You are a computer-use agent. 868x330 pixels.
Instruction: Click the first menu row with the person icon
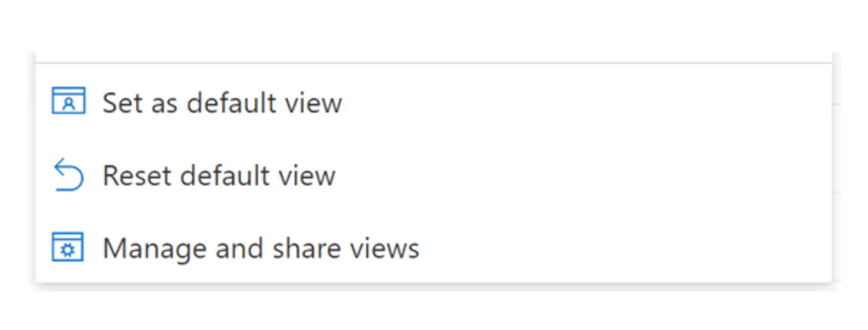[434, 102]
